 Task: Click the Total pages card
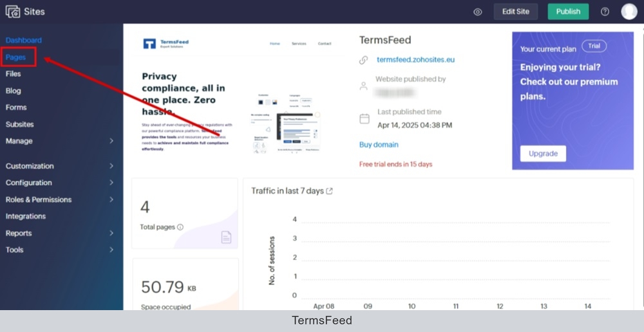pos(184,214)
